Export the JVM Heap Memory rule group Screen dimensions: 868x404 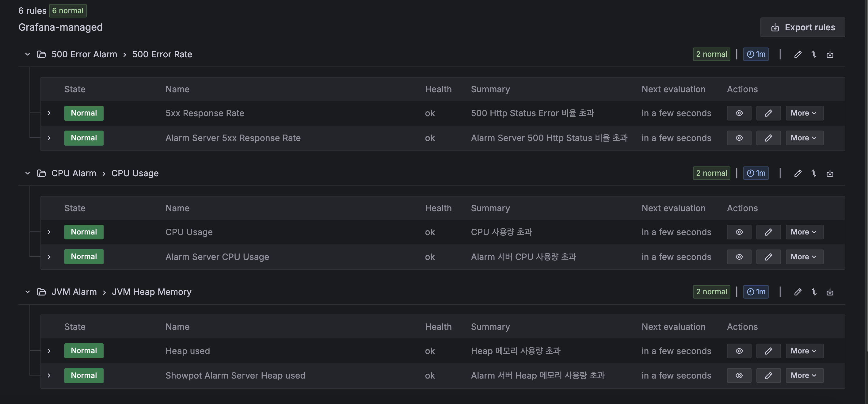(x=830, y=292)
